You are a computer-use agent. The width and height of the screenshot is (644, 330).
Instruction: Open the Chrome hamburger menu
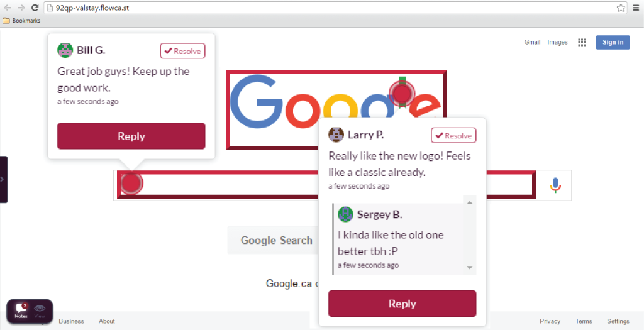pyautogui.click(x=636, y=8)
